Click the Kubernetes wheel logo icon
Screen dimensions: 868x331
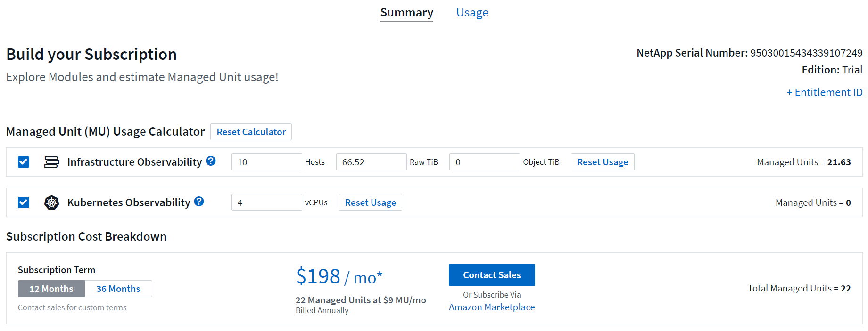click(51, 202)
